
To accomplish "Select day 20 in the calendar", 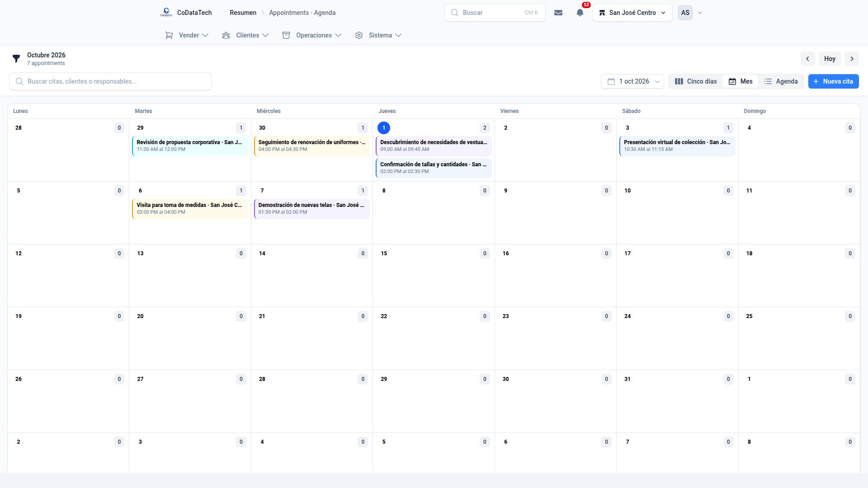I will (x=140, y=316).
